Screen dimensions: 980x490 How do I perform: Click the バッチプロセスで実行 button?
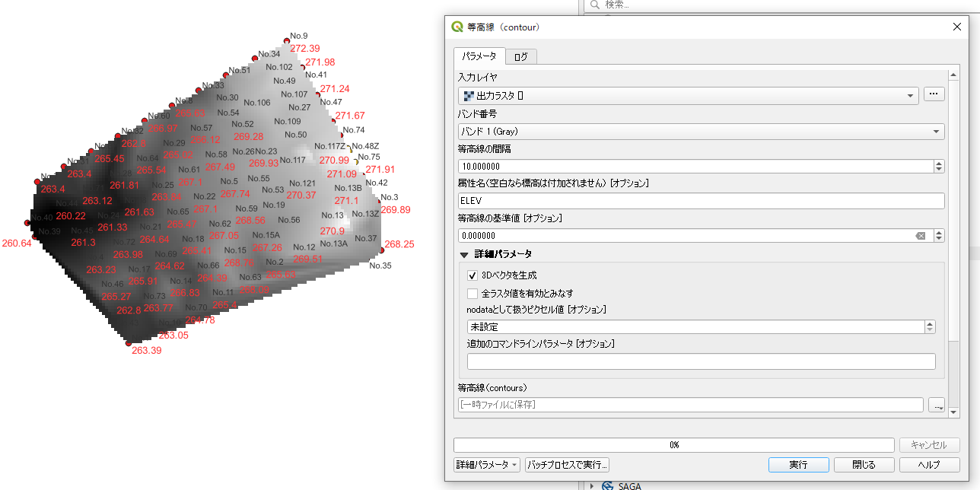(x=568, y=465)
